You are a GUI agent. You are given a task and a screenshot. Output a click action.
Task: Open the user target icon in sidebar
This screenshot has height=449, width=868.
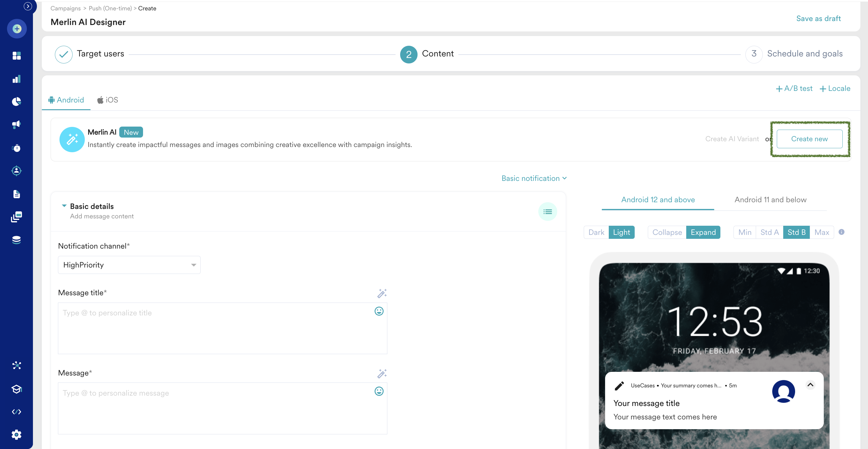coord(16,171)
